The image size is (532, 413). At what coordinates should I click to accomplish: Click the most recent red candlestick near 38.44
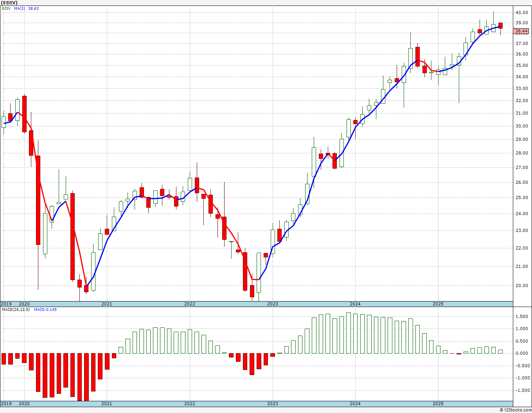(x=500, y=25)
